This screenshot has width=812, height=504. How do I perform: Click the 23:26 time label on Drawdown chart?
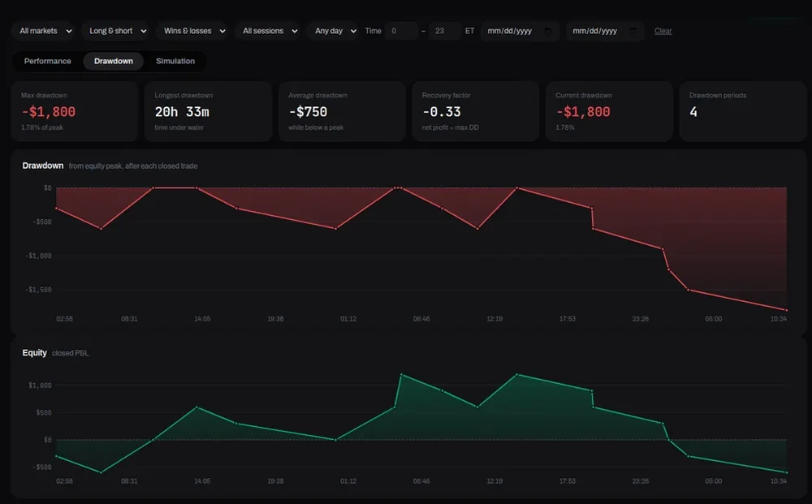click(x=641, y=319)
